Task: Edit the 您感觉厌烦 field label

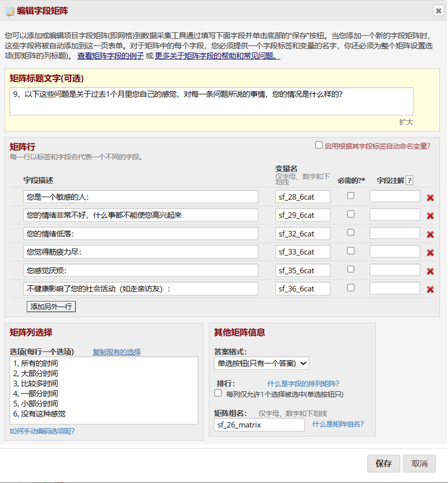Action: [x=140, y=270]
